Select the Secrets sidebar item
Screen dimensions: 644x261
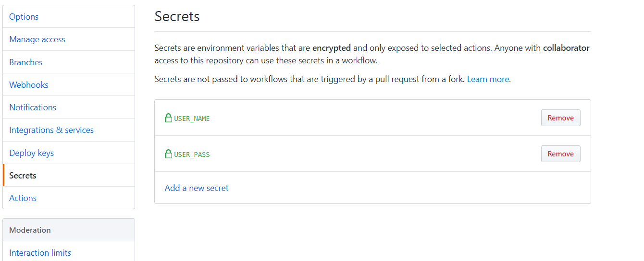coord(23,176)
